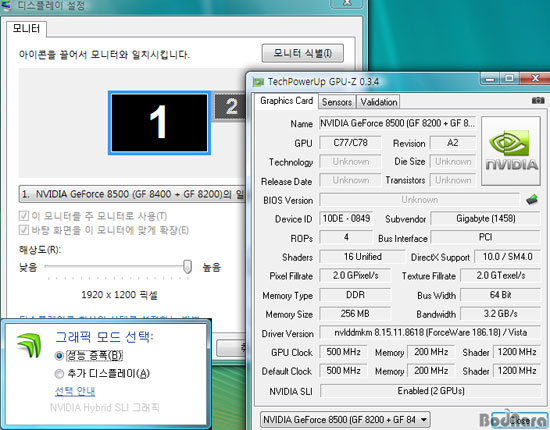Click the Texture Fillrate value 2.0 GTexel/s
Screen dimensions: 550x430
point(500,276)
